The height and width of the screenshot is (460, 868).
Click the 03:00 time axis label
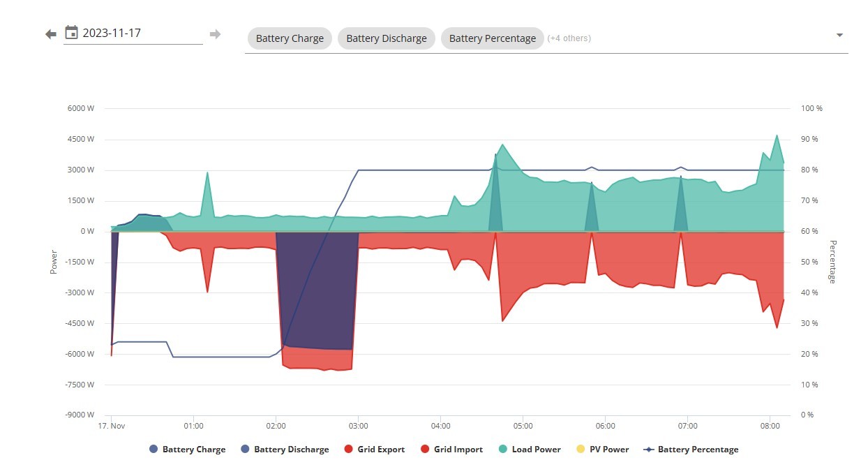[358, 425]
